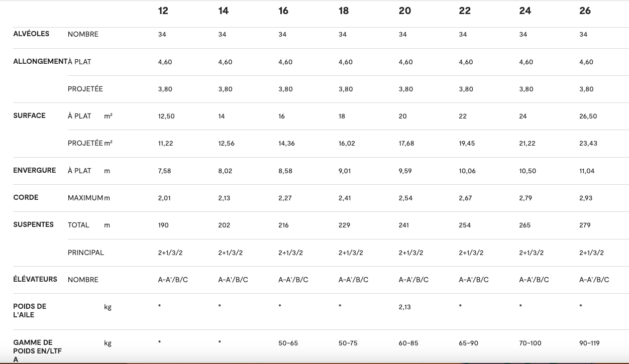Click the flat wingspan value 7,58
The height and width of the screenshot is (364, 629).
[164, 171]
